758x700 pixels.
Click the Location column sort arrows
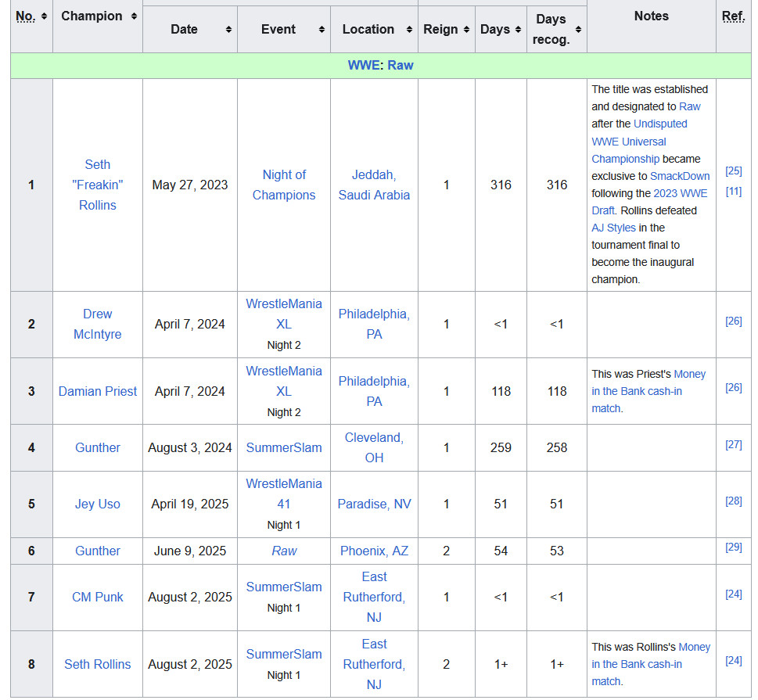coord(409,30)
